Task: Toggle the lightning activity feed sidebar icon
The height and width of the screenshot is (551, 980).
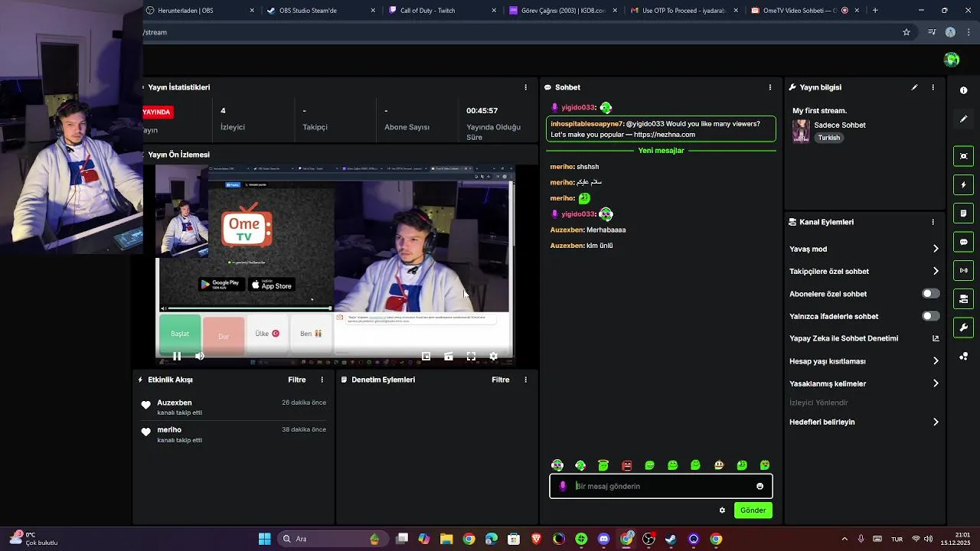Action: click(963, 184)
